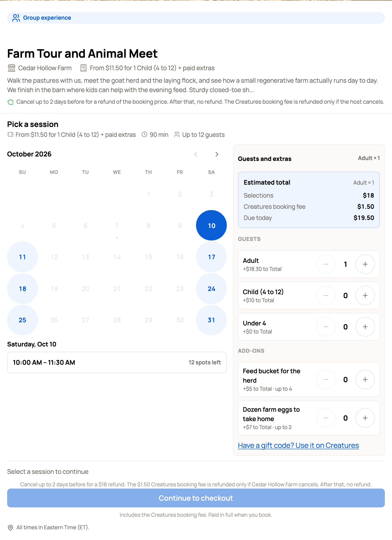Click the ticket icon under Pick a session
The height and width of the screenshot is (540, 392).
[x=10, y=135]
